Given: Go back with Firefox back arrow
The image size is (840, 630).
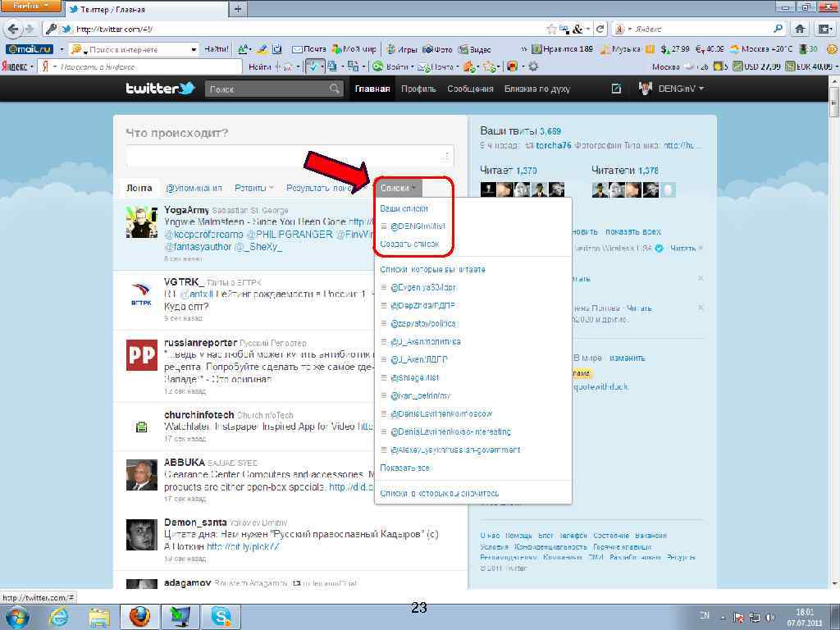Looking at the screenshot, I should pos(13,29).
